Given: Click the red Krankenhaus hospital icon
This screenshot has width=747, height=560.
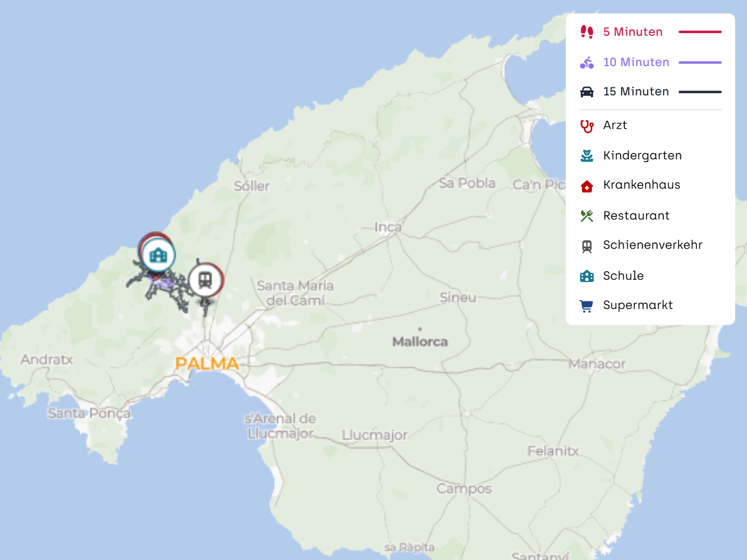Looking at the screenshot, I should pos(586,186).
